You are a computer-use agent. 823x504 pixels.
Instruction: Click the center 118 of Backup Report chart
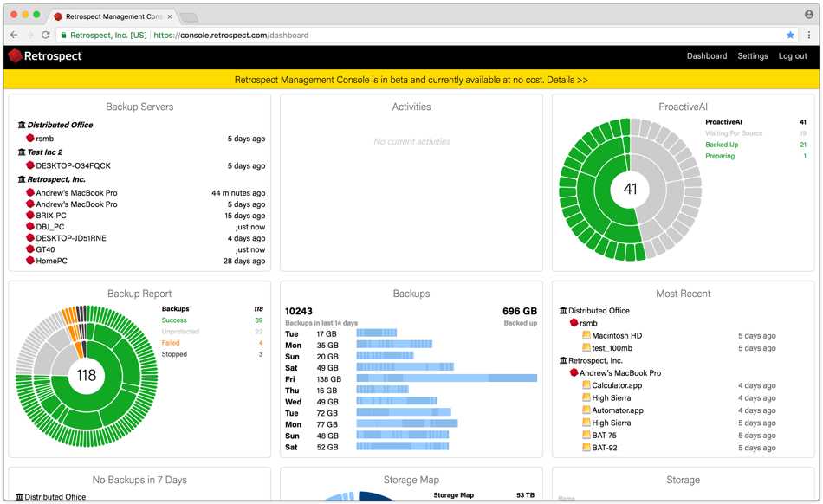pos(86,376)
